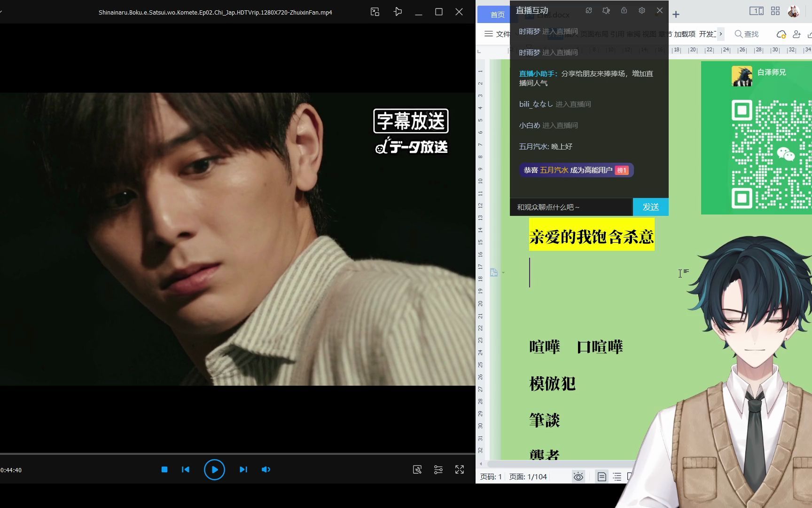This screenshot has width=812, height=508.
Task: Click the word 喧嘩 in the document
Action: coord(545,347)
